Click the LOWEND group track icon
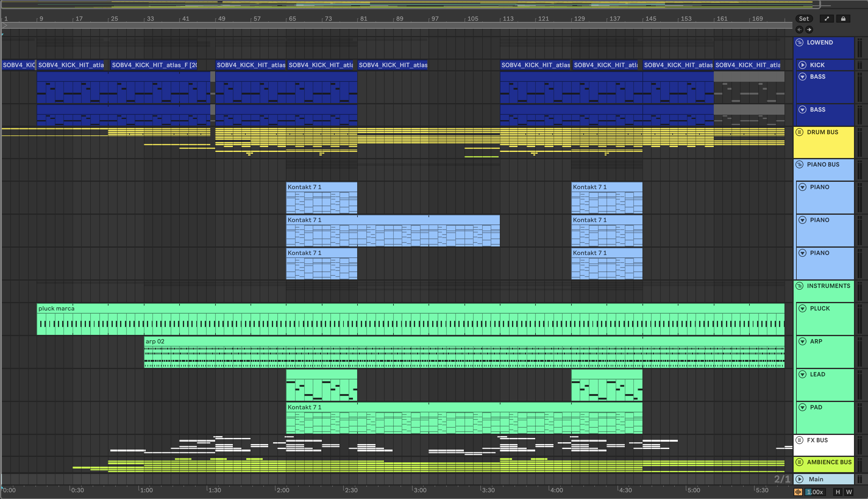Viewport: 868px width, 499px height. click(x=799, y=42)
